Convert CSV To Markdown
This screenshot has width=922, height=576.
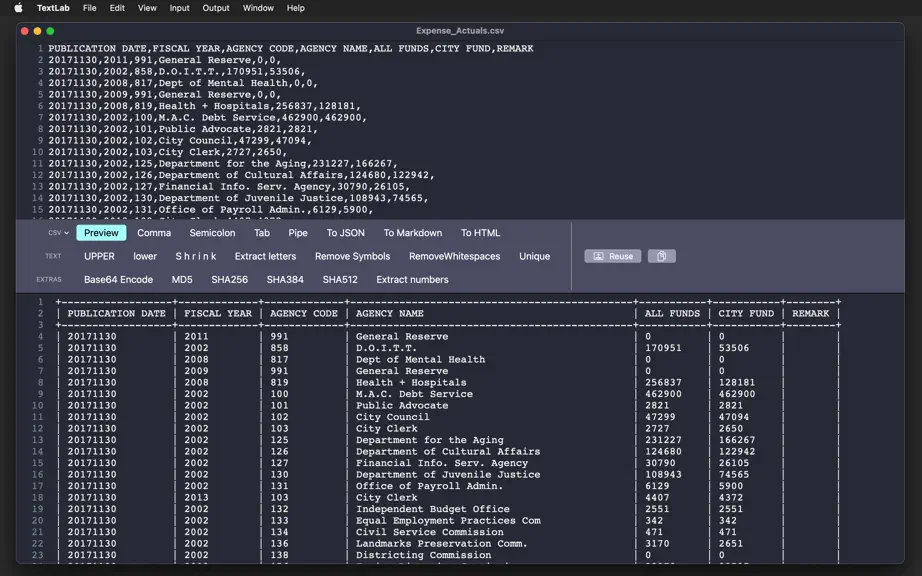click(413, 233)
